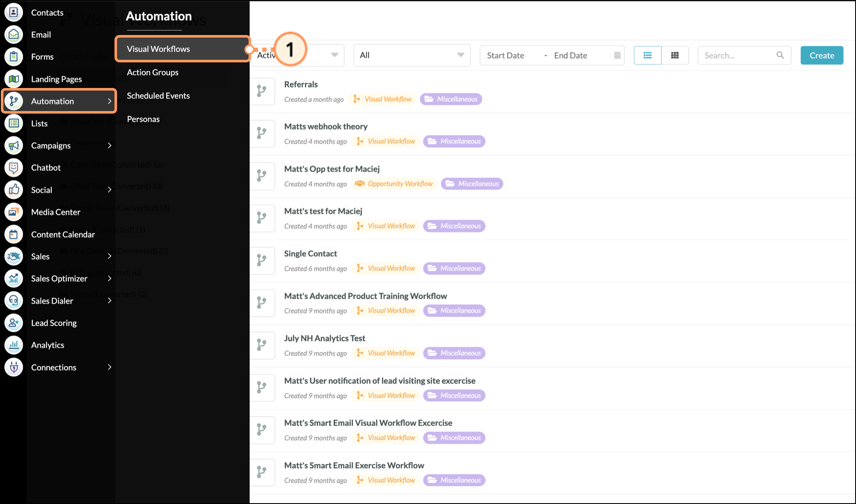Image resolution: width=856 pixels, height=504 pixels.
Task: Click the Lead Scoring icon
Action: click(x=14, y=323)
